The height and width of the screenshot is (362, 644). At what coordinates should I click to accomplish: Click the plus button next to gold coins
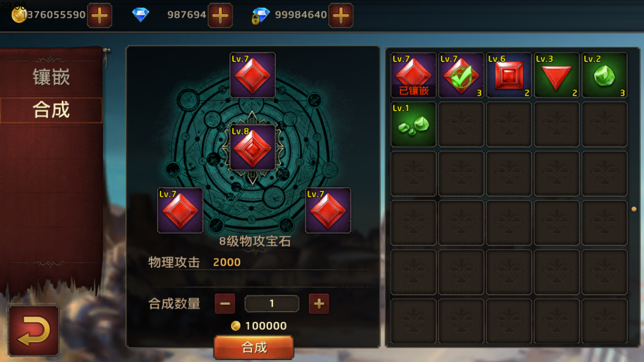point(99,16)
